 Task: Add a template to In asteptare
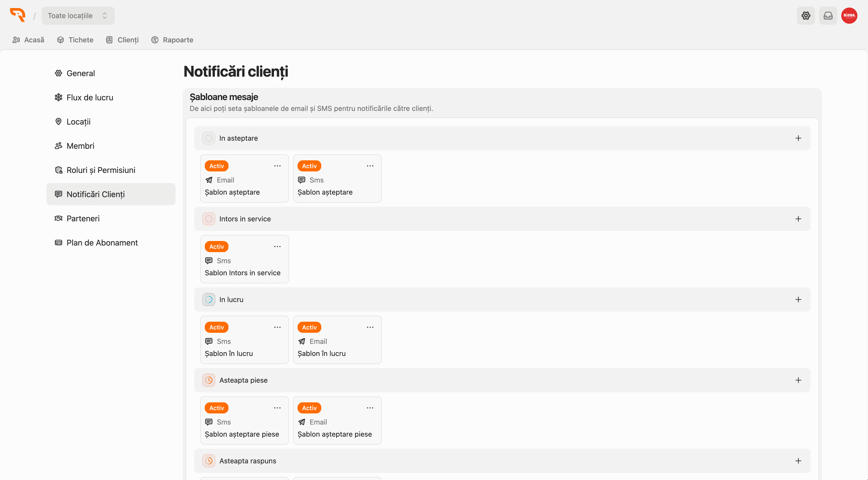798,138
